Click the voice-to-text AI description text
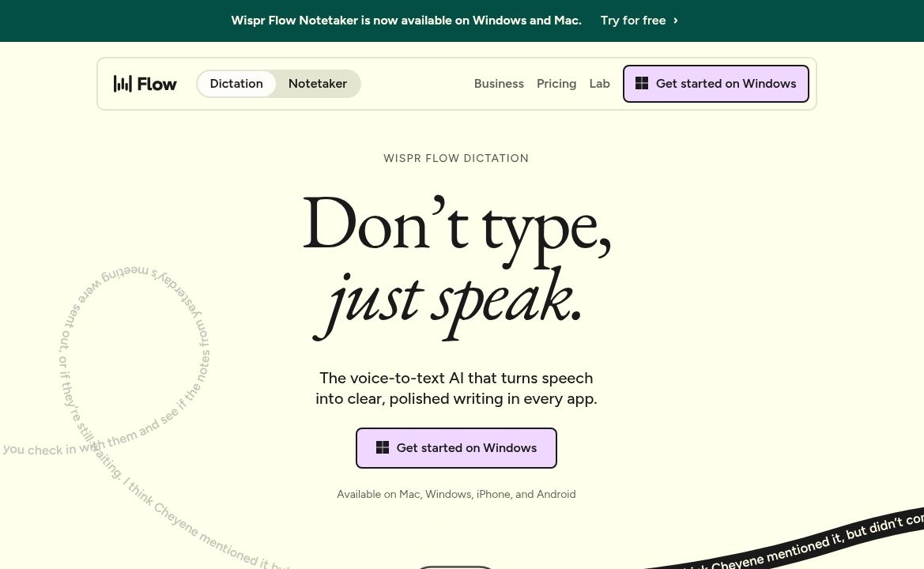The image size is (924, 569). pos(456,388)
